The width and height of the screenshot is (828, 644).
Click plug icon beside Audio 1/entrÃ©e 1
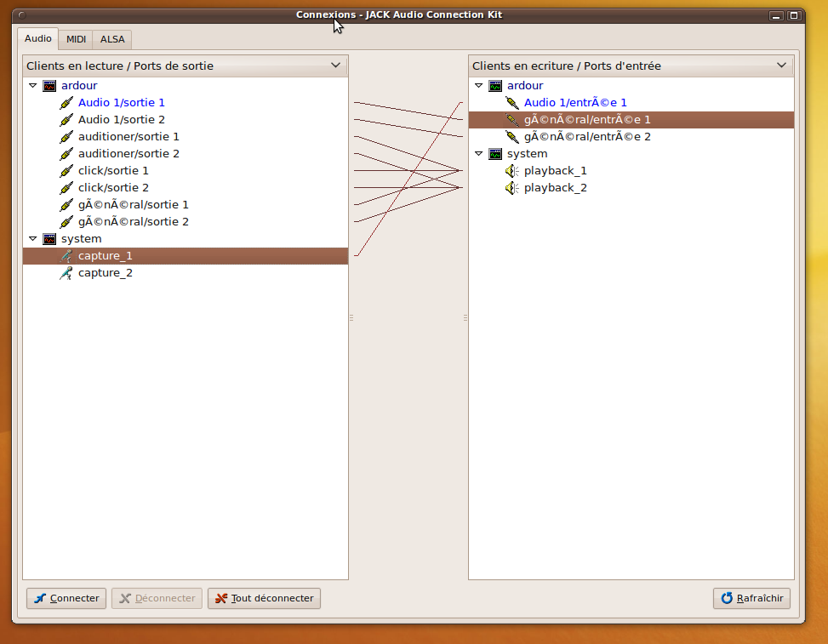511,103
